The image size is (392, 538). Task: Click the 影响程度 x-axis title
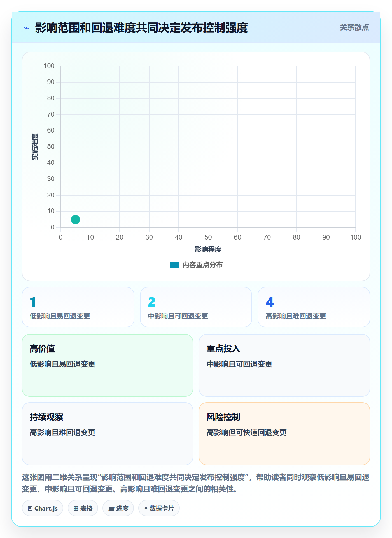pos(208,249)
